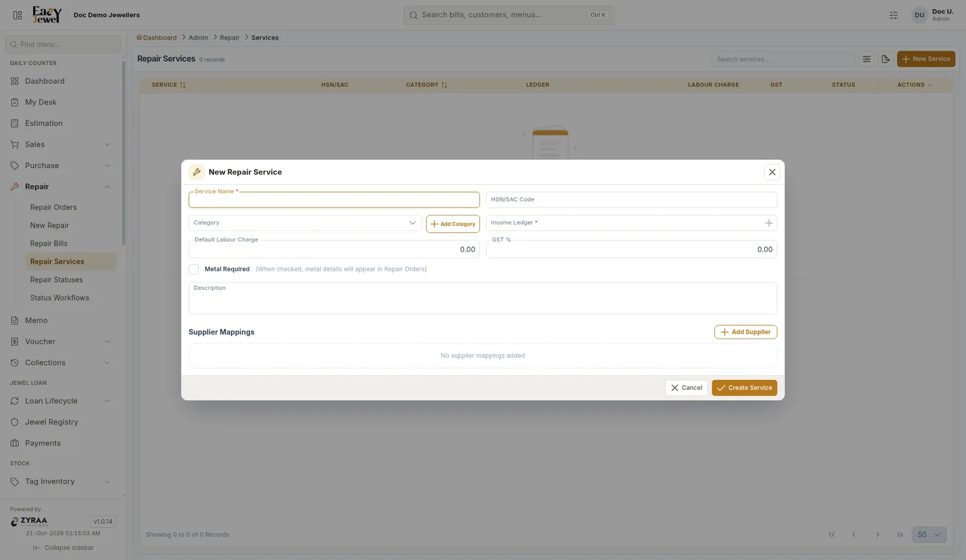The image size is (966, 560).
Task: Open the app grid icon beside EasyJewel logo
Action: click(18, 15)
